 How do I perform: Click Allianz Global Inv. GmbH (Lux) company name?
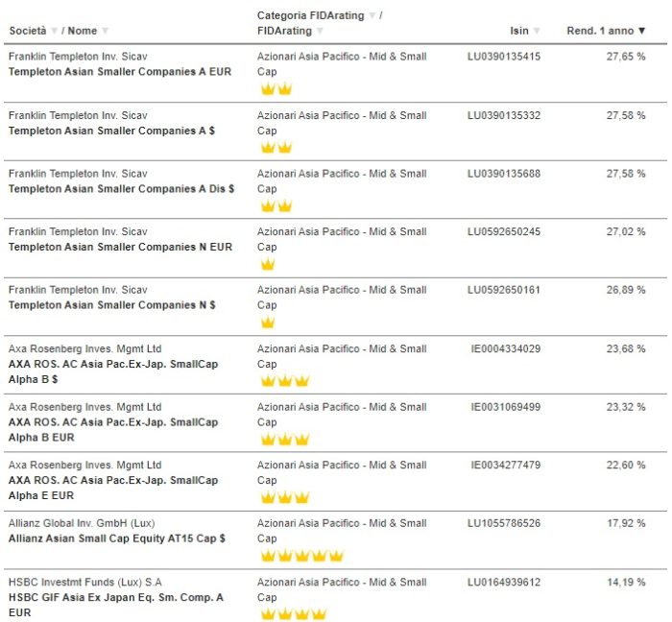tap(82, 523)
